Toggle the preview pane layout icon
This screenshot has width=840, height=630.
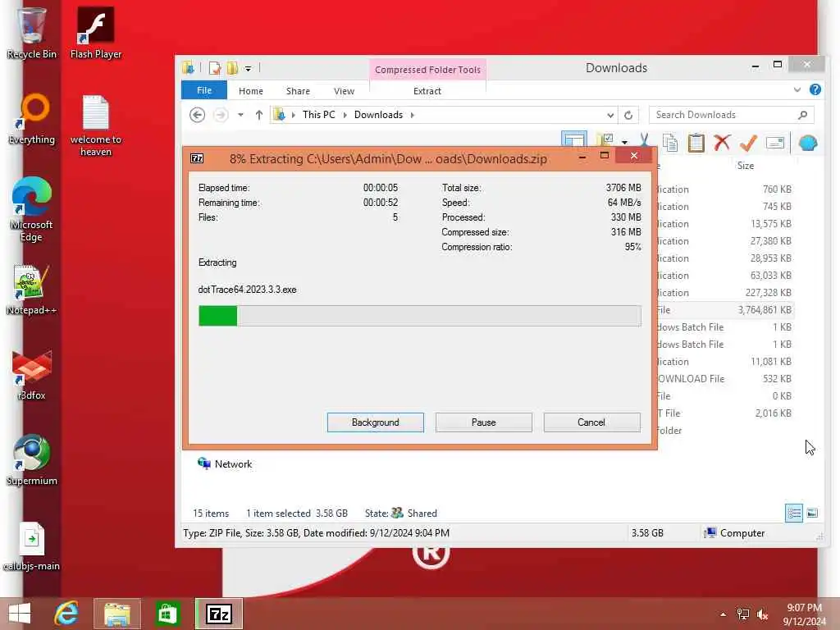pos(574,139)
